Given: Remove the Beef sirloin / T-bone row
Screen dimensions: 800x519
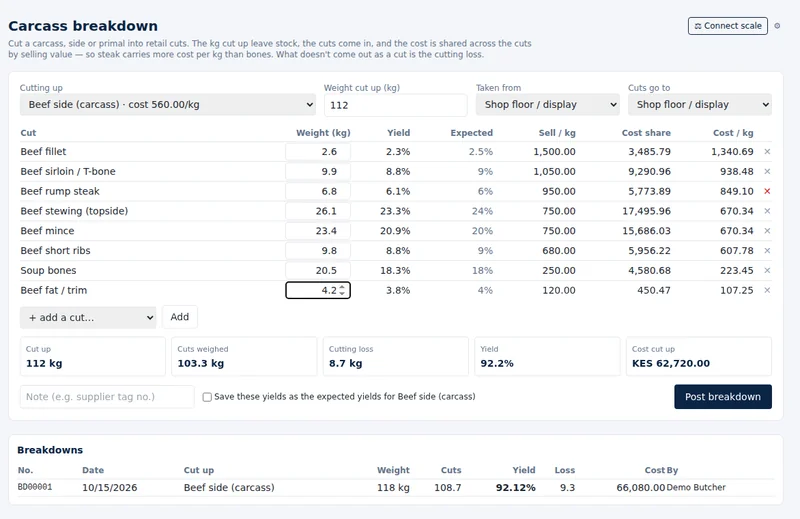Looking at the screenshot, I should click(767, 171).
